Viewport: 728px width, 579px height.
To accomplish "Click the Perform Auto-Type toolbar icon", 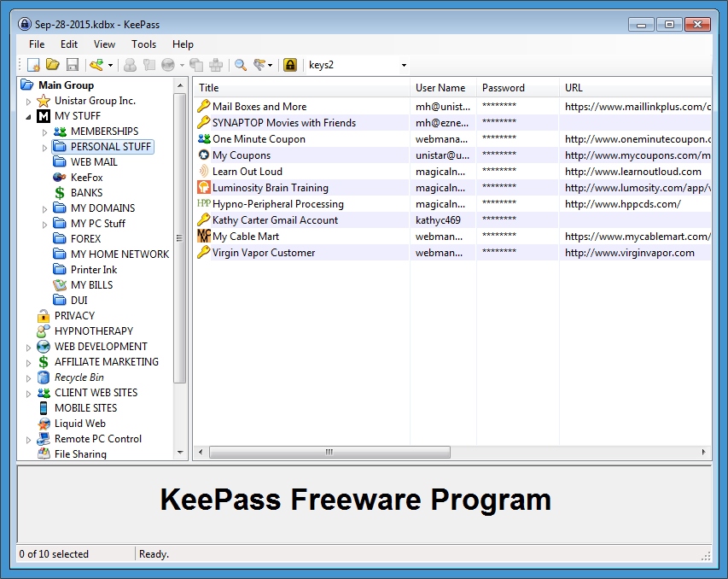I will pos(216,65).
